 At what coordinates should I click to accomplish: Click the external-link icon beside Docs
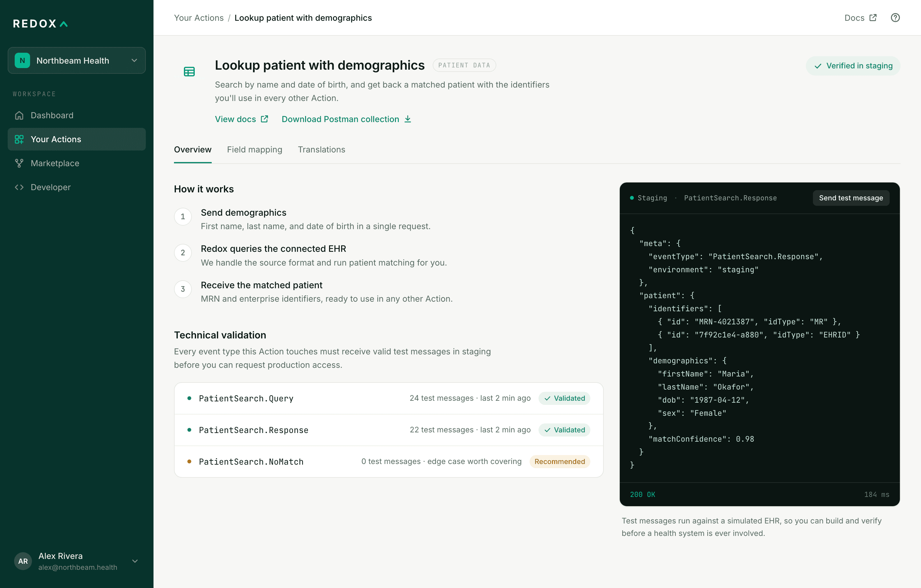pos(873,18)
